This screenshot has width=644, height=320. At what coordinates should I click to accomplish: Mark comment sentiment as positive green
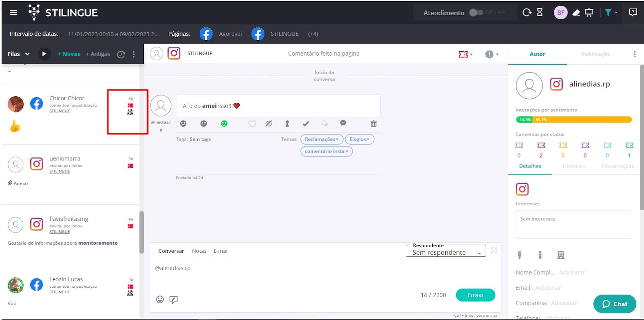tap(224, 124)
